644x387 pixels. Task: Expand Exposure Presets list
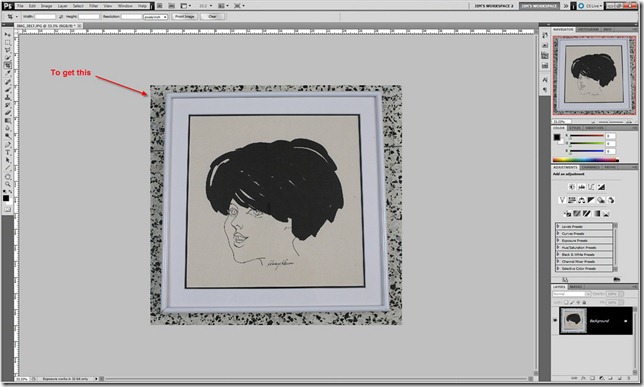pyautogui.click(x=558, y=240)
